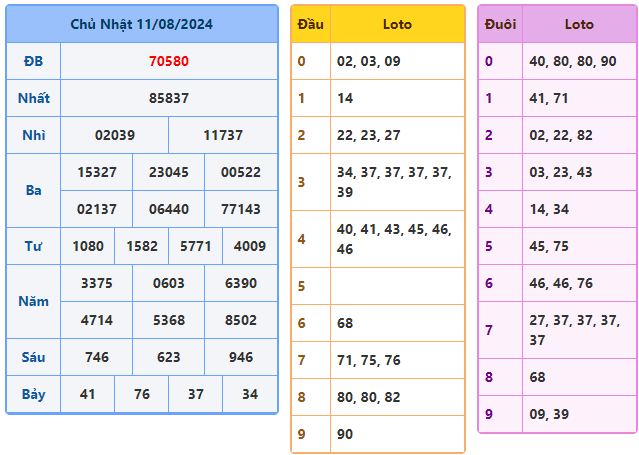Screen dimensions: 639x455
Task: Select the Đầu 3 loto cell starting with 34
Action: [397, 182]
